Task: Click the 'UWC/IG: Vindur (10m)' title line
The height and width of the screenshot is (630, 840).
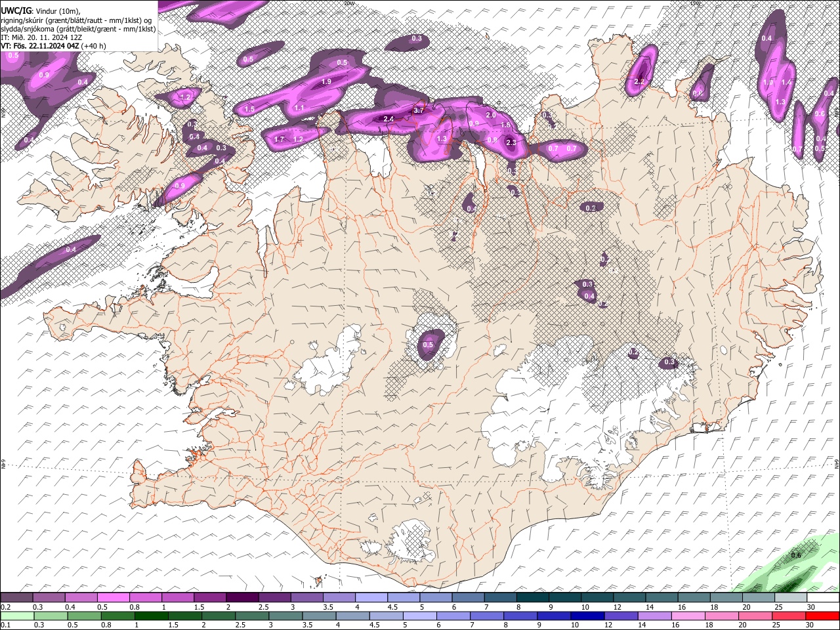Action: click(40, 10)
